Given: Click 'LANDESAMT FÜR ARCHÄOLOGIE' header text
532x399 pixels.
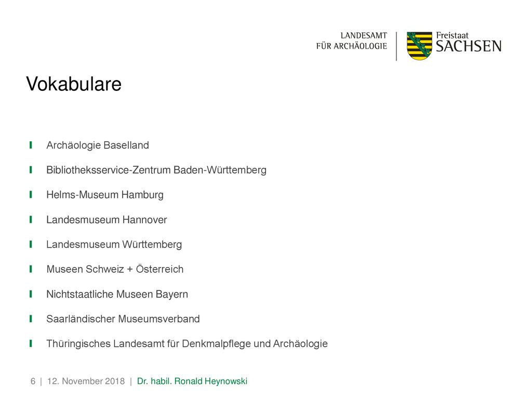Looking at the screenshot, I should [352, 41].
